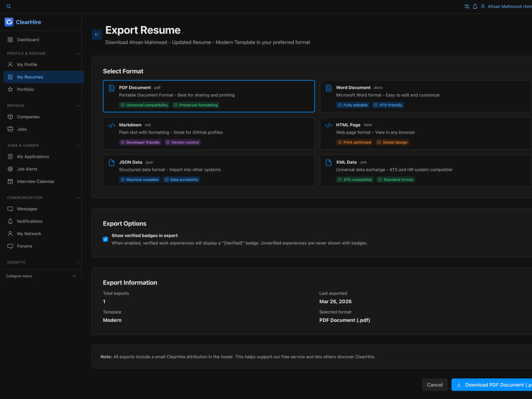The image size is (532, 399).
Task: Open the Portfolio page
Action: point(43,89)
